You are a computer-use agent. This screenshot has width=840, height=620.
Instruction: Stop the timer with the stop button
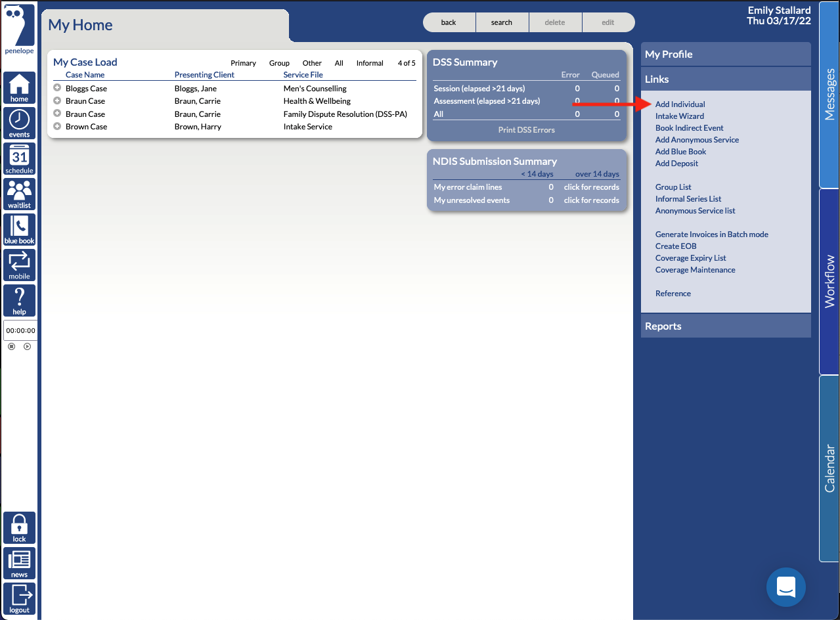(11, 346)
